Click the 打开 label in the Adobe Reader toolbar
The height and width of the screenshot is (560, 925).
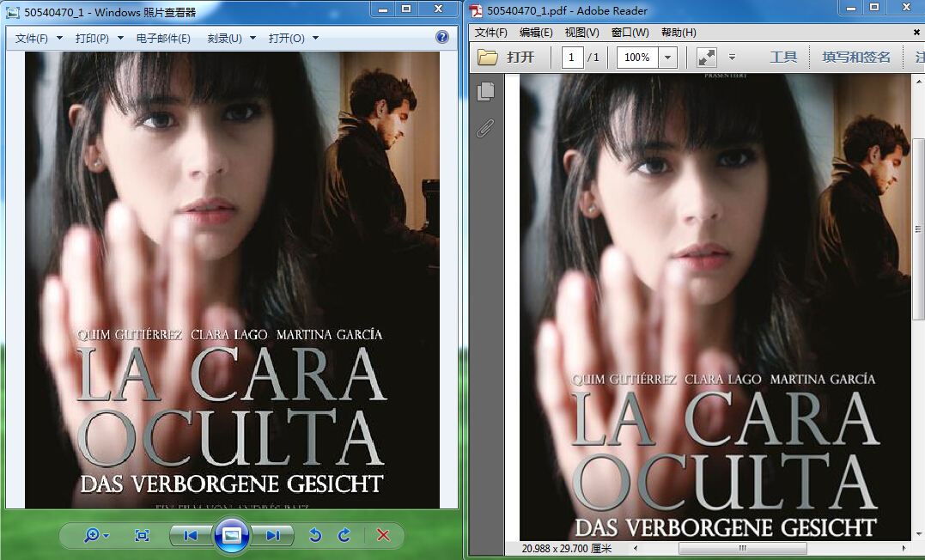pos(520,58)
